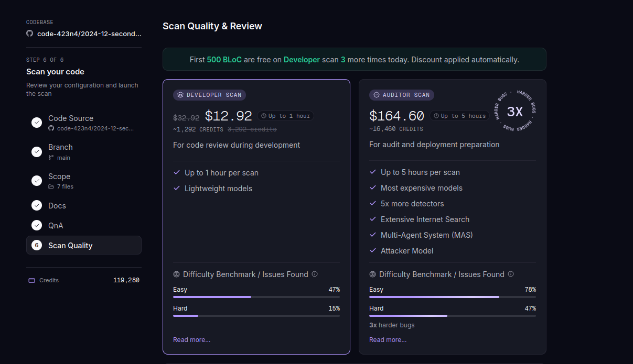
Task: Click the checkmark beside Attacker Model
Action: [x=373, y=250]
